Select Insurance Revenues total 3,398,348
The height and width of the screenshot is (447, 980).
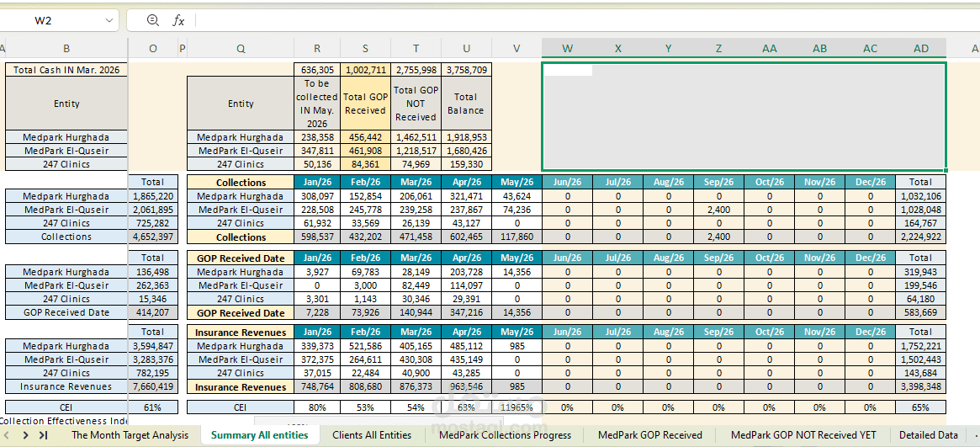point(920,387)
